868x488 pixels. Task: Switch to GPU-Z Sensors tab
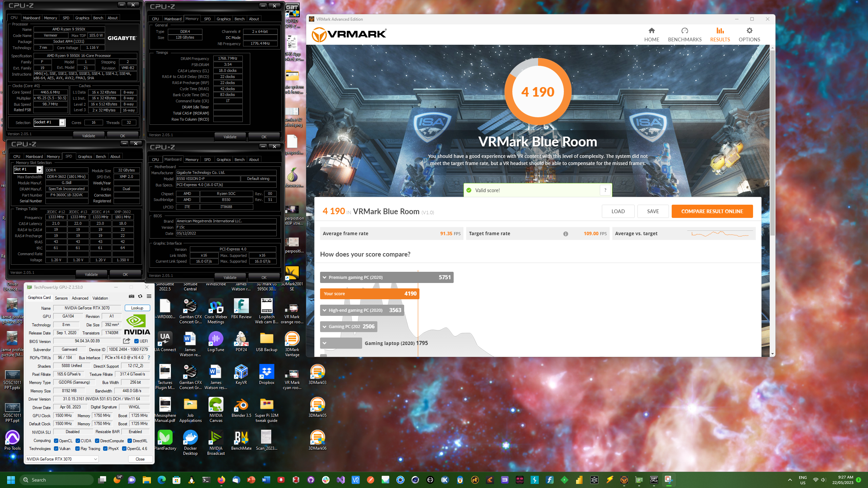61,298
